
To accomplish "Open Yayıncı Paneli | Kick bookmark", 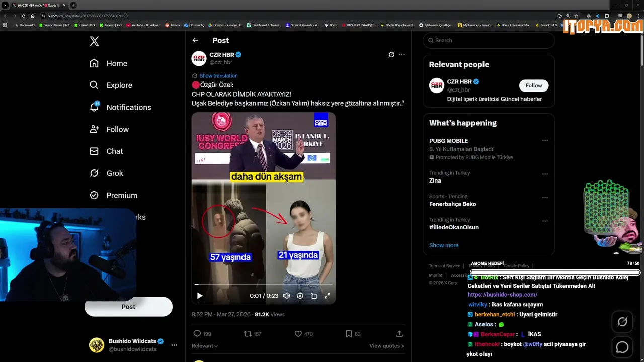I will (55, 25).
